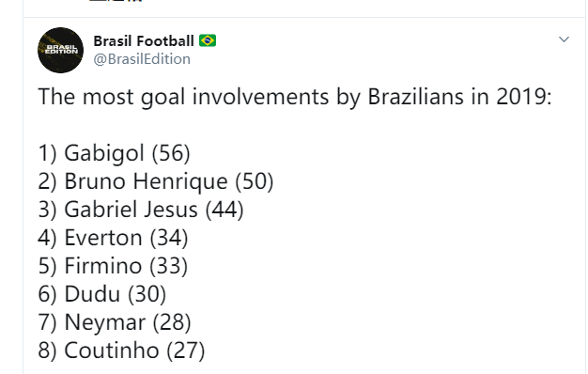
Task: Select the Firmino (33) line
Action: (x=113, y=266)
